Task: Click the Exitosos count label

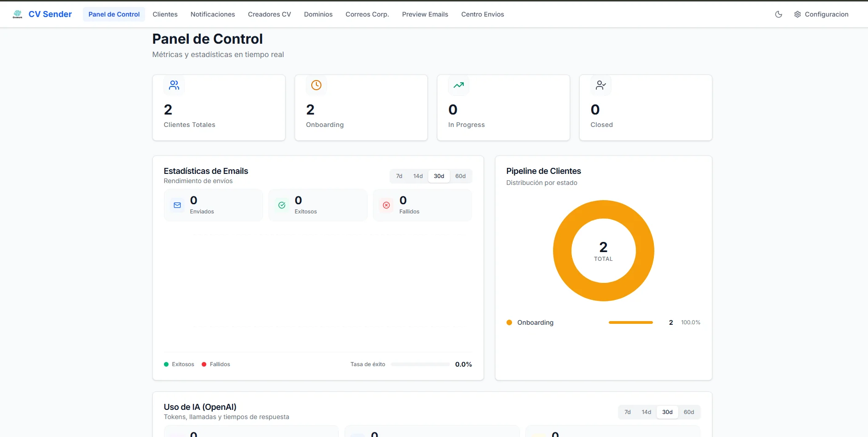Action: tap(306, 212)
